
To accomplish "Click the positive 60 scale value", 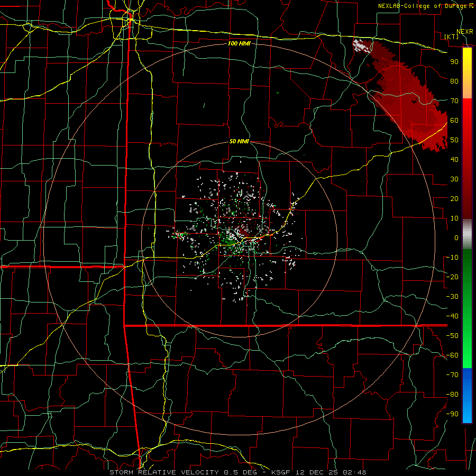I will pyautogui.click(x=454, y=120).
